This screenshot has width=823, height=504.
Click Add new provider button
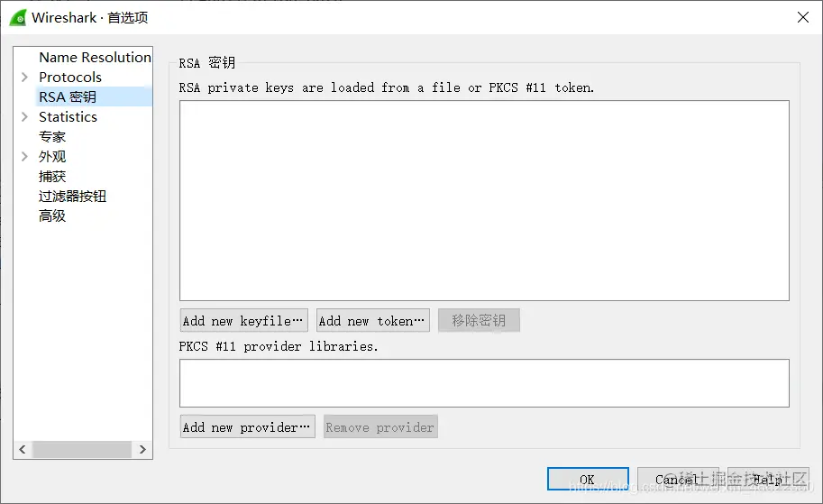[247, 426]
